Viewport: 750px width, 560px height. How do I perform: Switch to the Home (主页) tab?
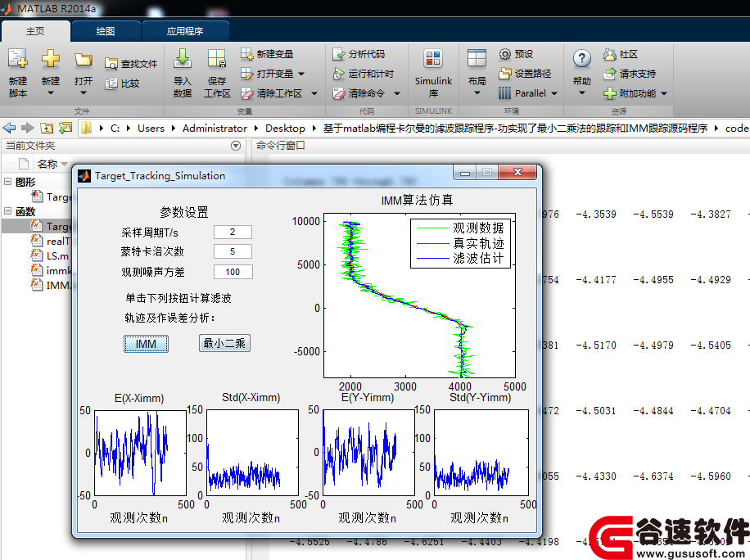pos(35,31)
